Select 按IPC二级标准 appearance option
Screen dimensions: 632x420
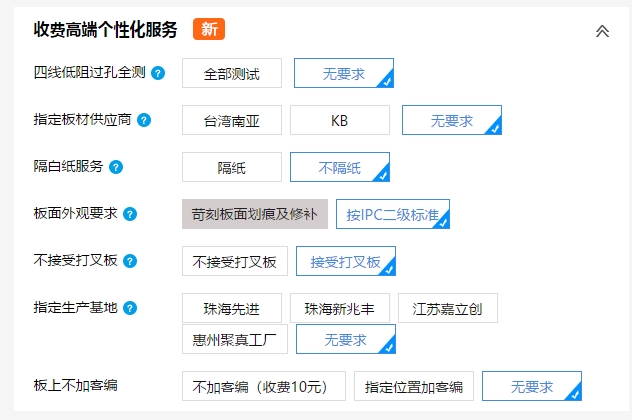393,214
